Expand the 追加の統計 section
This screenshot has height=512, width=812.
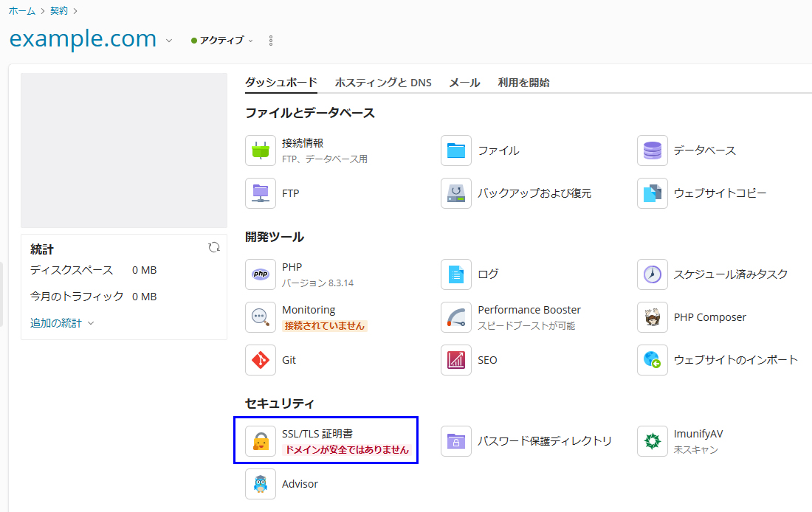coord(62,323)
